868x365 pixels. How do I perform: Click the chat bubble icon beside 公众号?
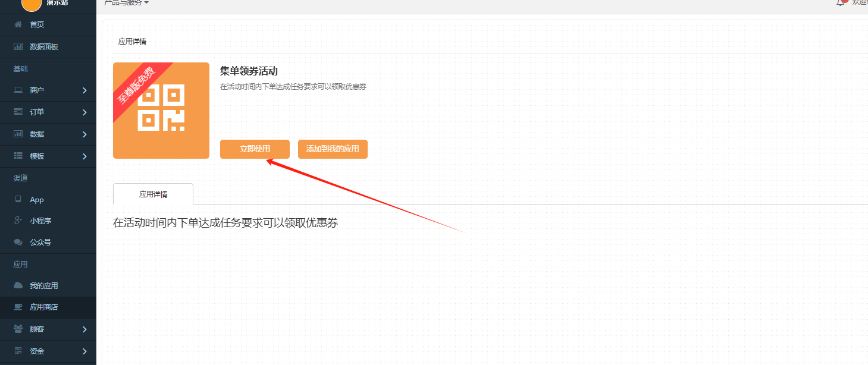(18, 243)
